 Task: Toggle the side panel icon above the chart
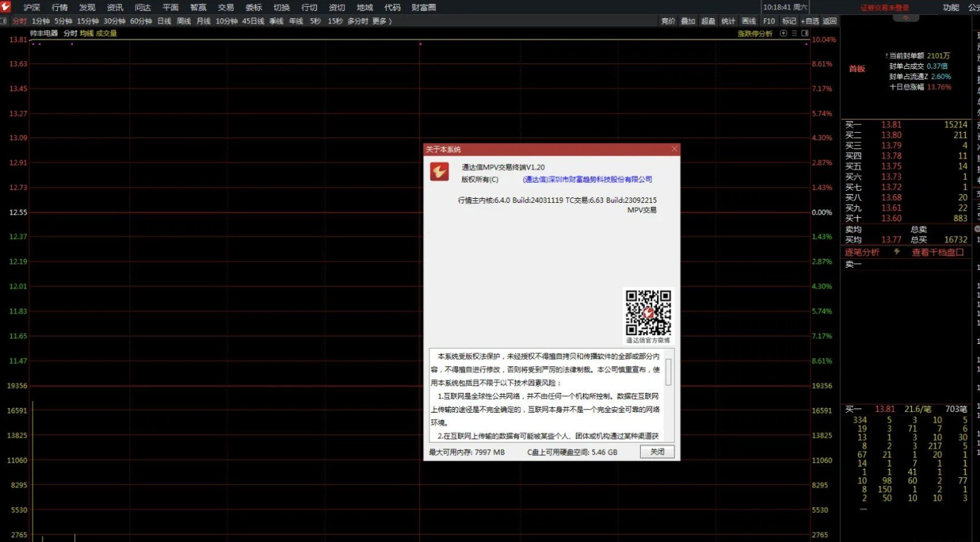point(805,33)
